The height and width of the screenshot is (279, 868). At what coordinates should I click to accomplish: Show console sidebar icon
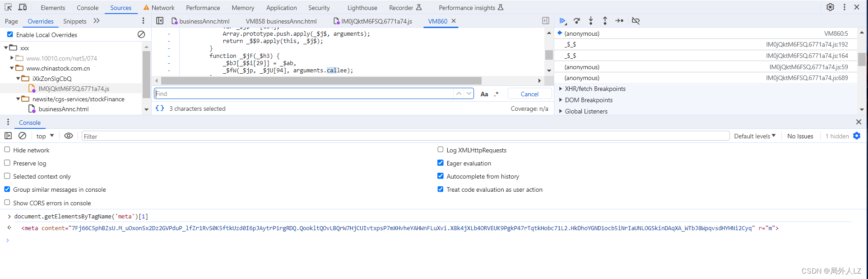click(8, 136)
